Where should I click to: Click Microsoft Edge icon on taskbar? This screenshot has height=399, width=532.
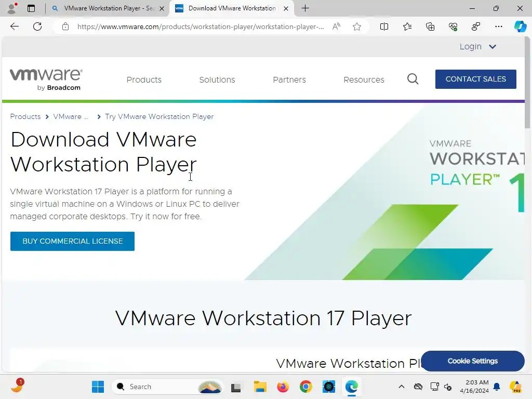click(352, 387)
